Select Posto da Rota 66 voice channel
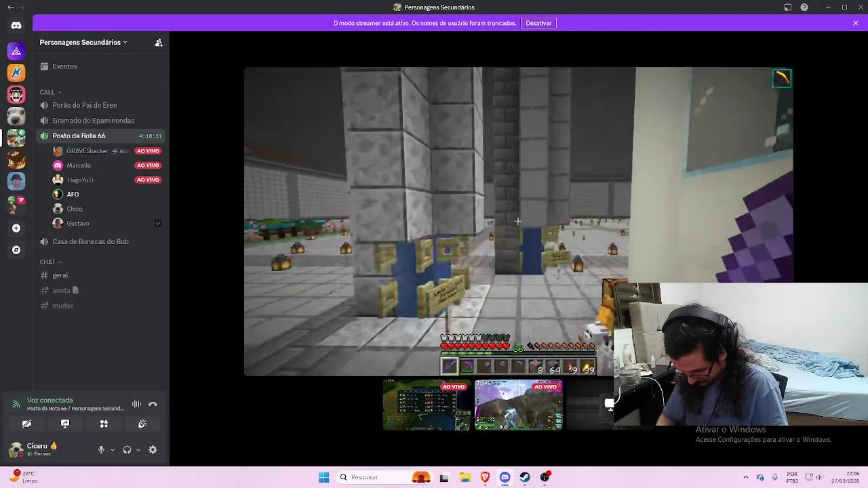This screenshot has width=868, height=488. point(101,136)
